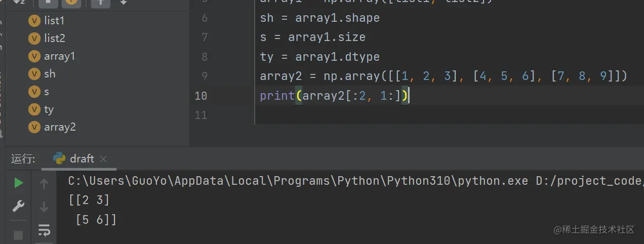Rerun the draft script with the green play icon

19,183
